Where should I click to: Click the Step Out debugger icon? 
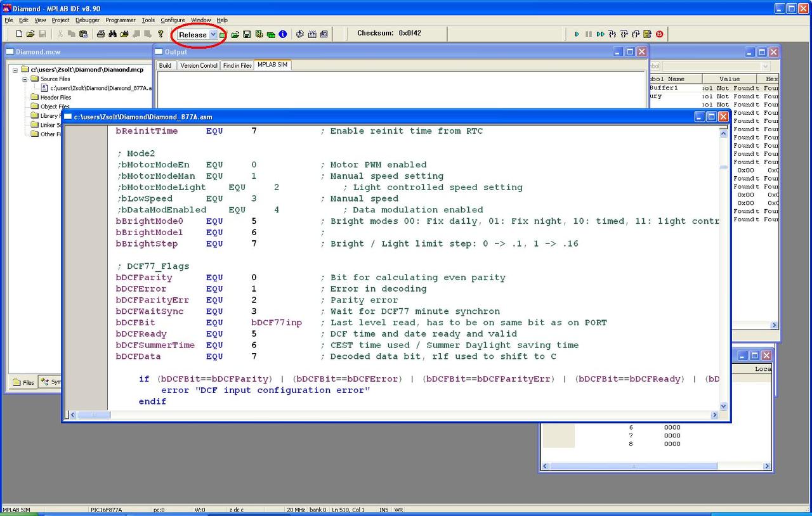pyautogui.click(x=636, y=34)
